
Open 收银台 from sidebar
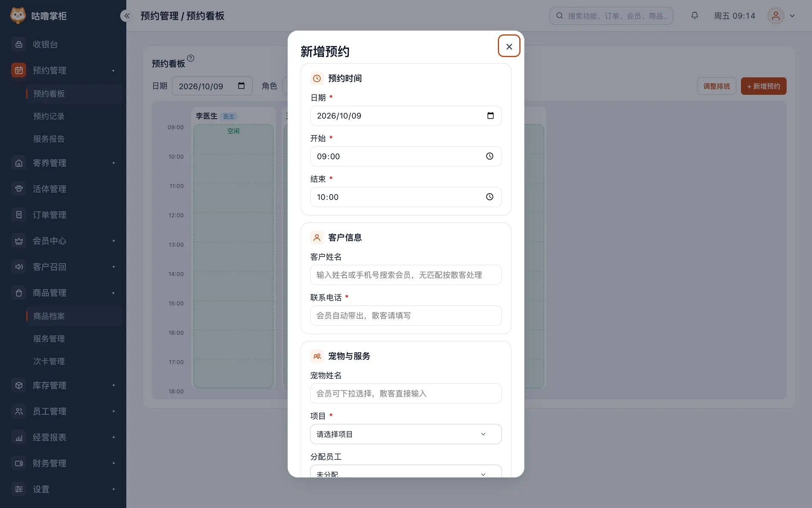click(63, 44)
